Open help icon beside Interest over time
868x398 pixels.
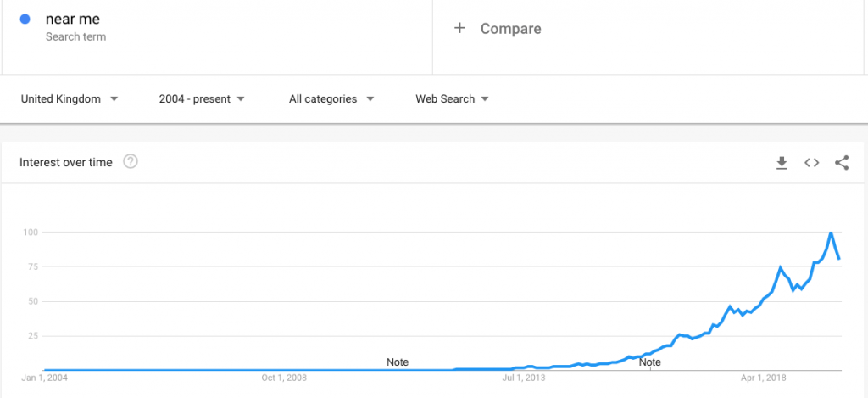131,162
